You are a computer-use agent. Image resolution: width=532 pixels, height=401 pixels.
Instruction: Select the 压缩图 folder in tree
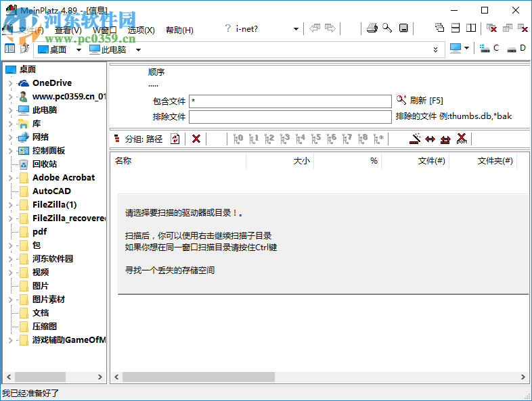45,327
